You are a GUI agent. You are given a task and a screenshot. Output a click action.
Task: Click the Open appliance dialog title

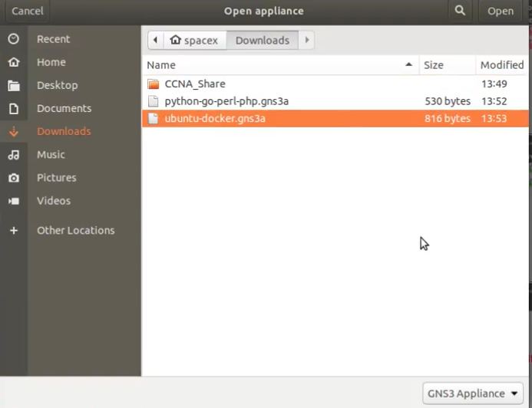click(264, 11)
